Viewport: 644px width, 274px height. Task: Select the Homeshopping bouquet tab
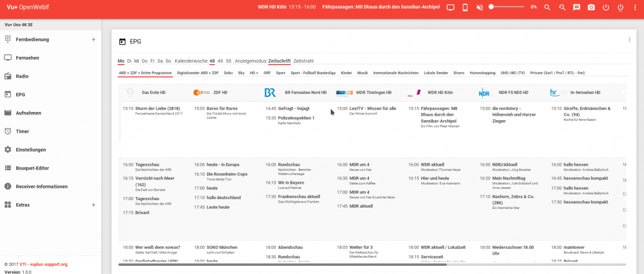click(x=482, y=73)
